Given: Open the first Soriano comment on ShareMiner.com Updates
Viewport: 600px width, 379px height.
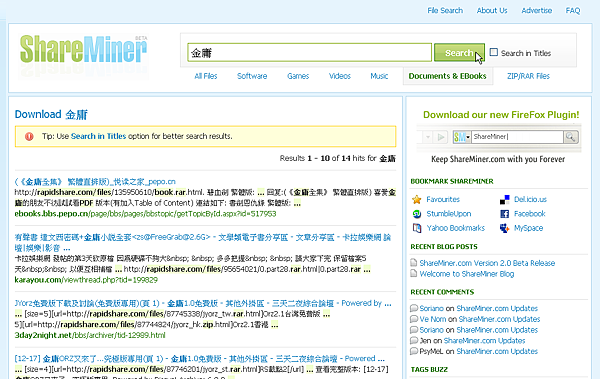Looking at the screenshot, I should 497,308.
